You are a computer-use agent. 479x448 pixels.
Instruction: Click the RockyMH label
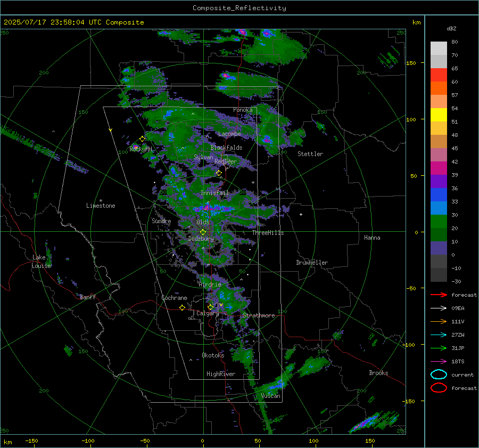pyautogui.click(x=141, y=149)
